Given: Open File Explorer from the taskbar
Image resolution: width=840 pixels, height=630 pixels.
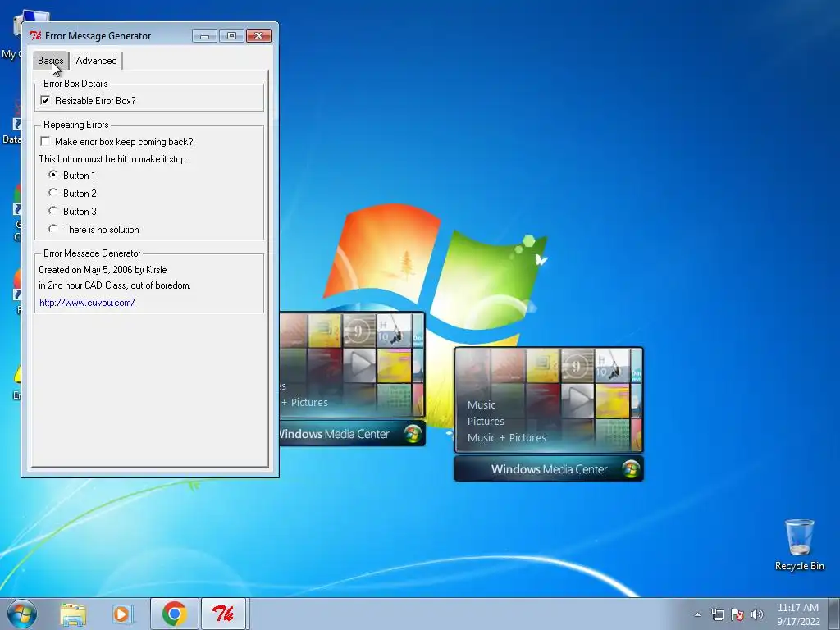Looking at the screenshot, I should [73, 614].
